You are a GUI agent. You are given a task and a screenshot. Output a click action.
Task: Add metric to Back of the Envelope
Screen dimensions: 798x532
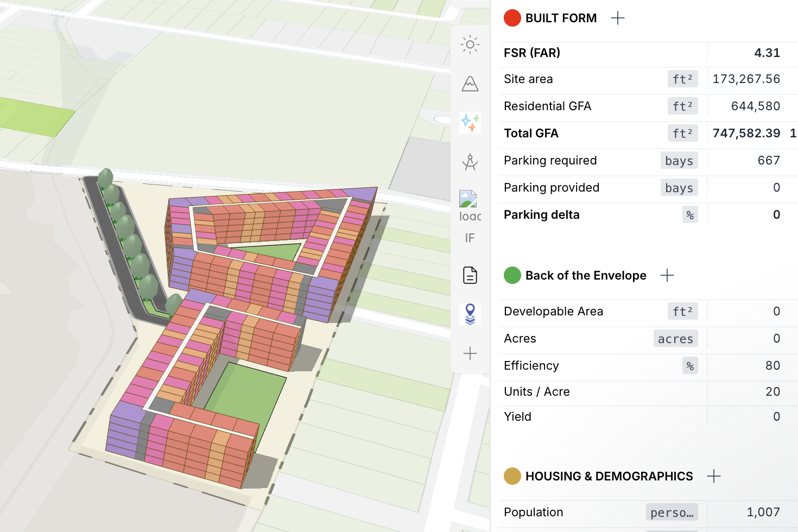[x=667, y=275]
